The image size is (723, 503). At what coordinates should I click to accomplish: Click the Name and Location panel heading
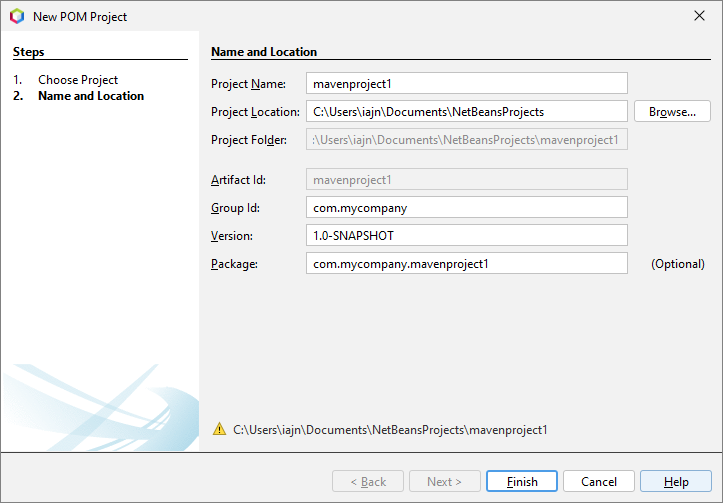point(264,52)
